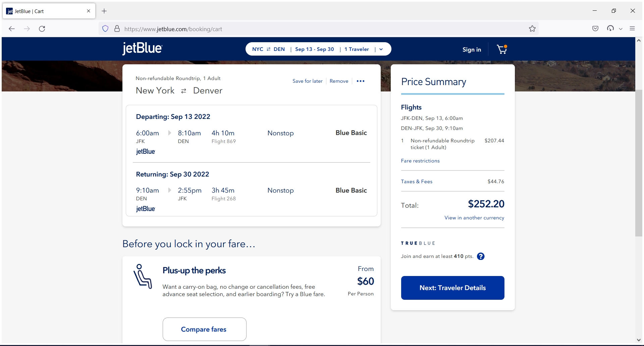Open the Firefox account chevron dropdown

click(x=621, y=28)
